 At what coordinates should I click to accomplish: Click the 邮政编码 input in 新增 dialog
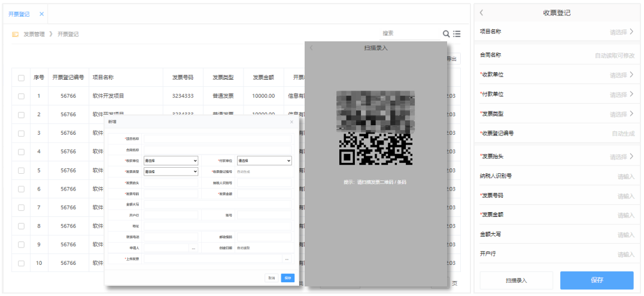(x=265, y=237)
